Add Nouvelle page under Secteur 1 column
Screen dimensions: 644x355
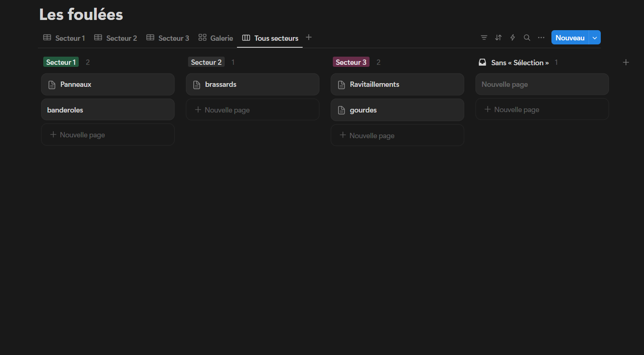click(x=108, y=135)
